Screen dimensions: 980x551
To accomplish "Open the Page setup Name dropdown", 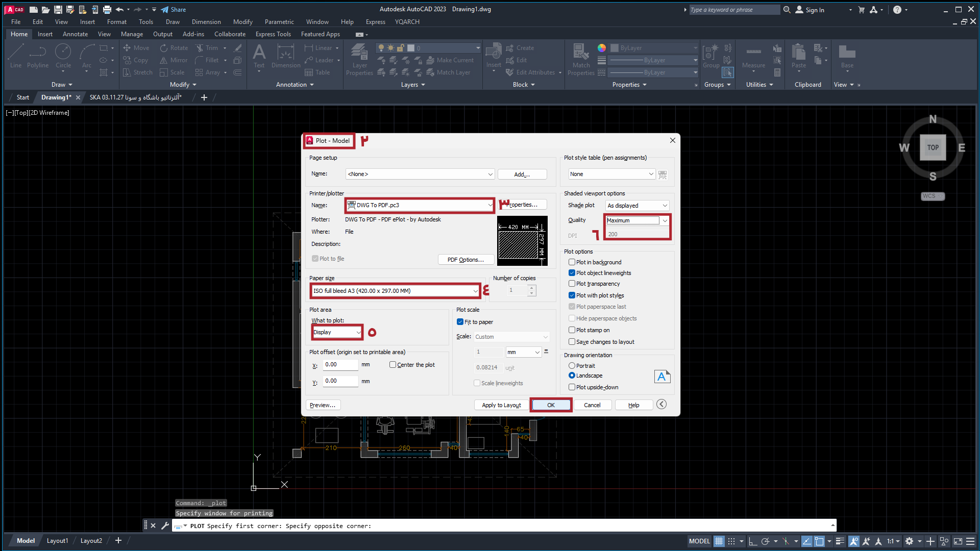I will pos(420,174).
